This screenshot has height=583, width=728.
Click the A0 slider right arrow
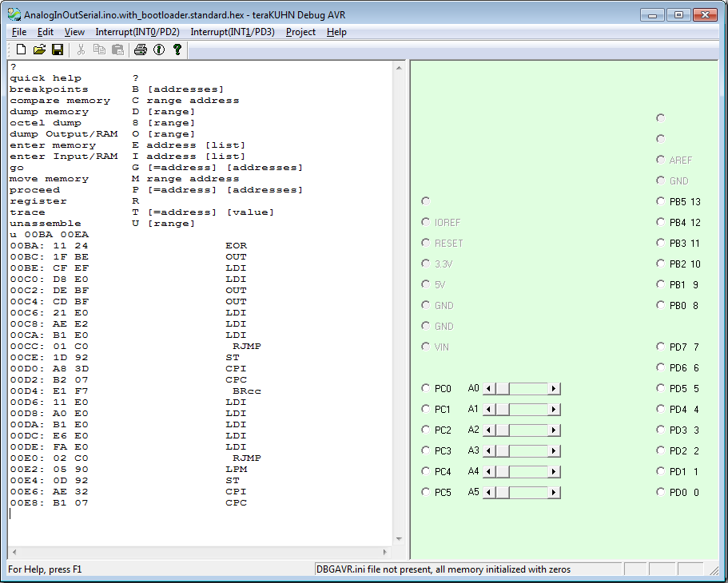[x=554, y=389]
